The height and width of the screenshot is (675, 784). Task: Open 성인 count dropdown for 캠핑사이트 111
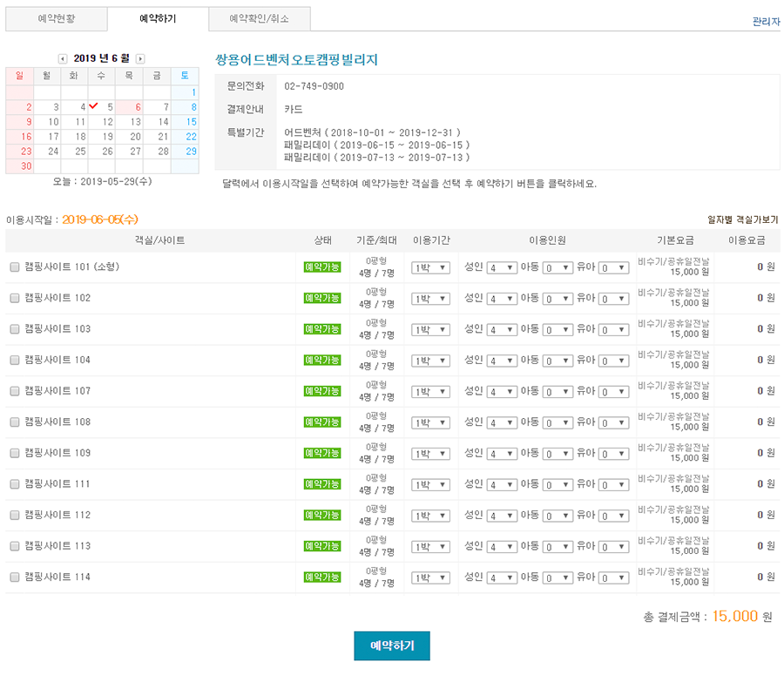502,485
